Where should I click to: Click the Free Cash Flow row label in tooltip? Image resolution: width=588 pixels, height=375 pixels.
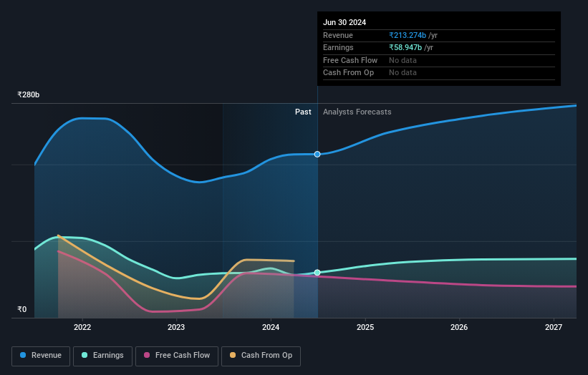tap(350, 60)
